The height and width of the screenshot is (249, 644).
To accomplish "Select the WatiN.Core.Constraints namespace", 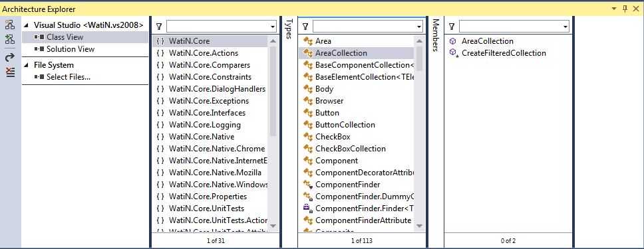I will [210, 77].
